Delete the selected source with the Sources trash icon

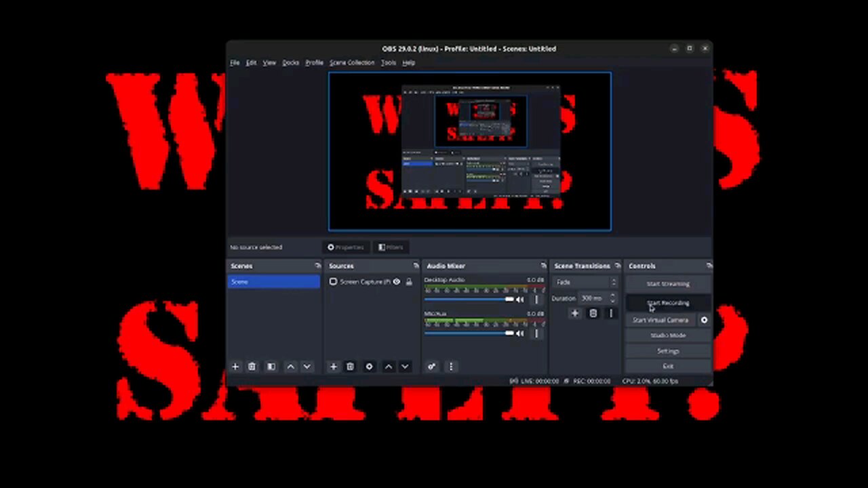[x=351, y=367]
